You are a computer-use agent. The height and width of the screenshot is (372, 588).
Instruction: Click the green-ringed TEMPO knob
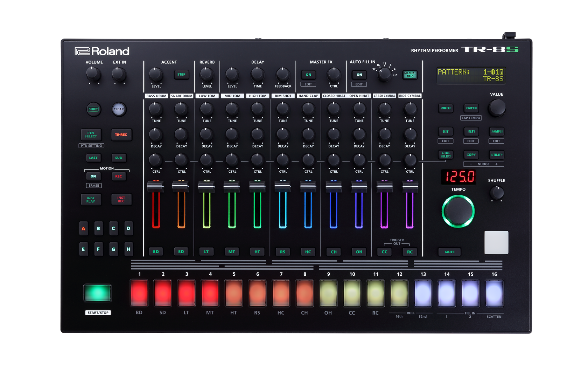click(x=458, y=212)
